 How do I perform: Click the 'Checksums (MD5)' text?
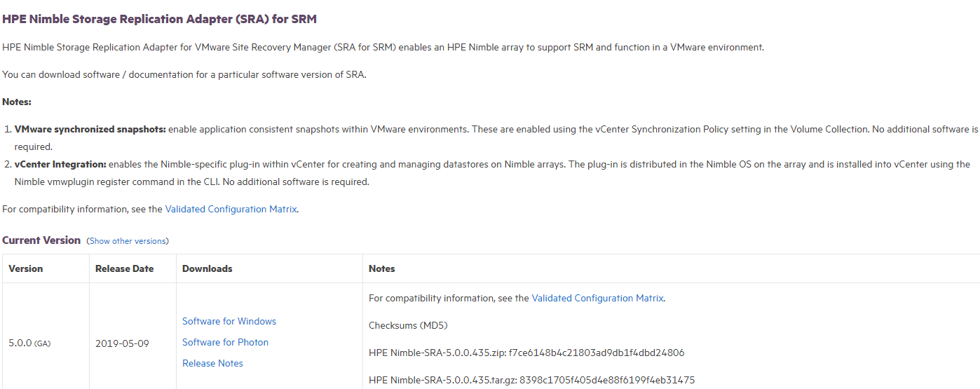click(x=408, y=325)
